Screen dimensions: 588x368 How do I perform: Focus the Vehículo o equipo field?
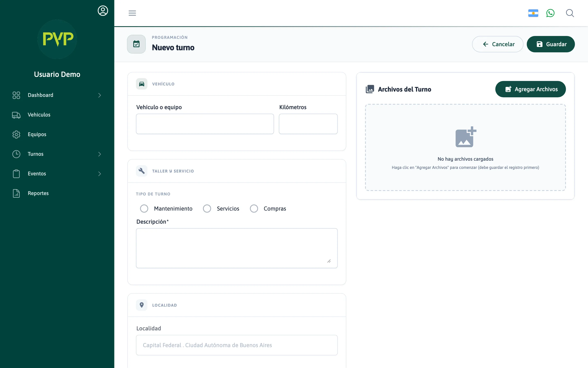click(205, 124)
